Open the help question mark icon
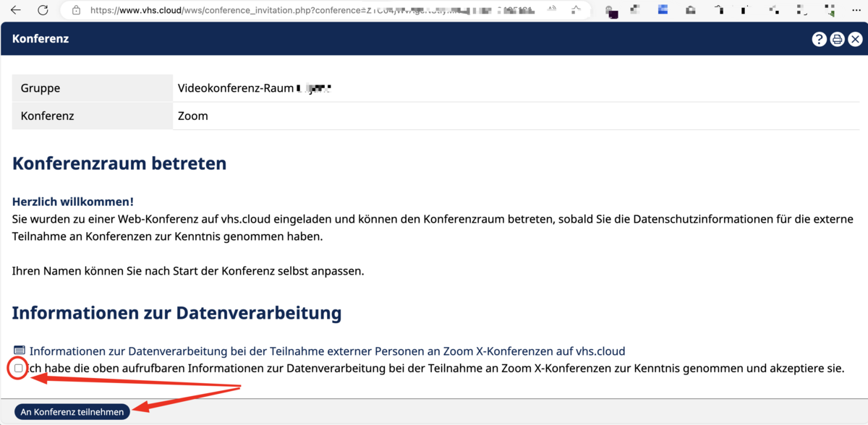Image resolution: width=868 pixels, height=425 pixels. point(819,39)
